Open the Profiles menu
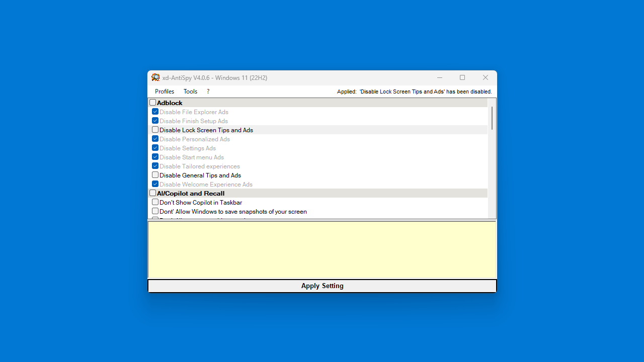Viewport: 644px width, 362px height. point(165,92)
